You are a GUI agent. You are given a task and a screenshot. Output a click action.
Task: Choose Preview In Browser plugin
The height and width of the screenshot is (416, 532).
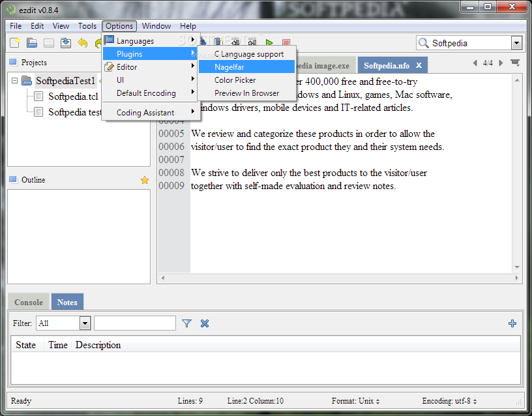coord(246,93)
